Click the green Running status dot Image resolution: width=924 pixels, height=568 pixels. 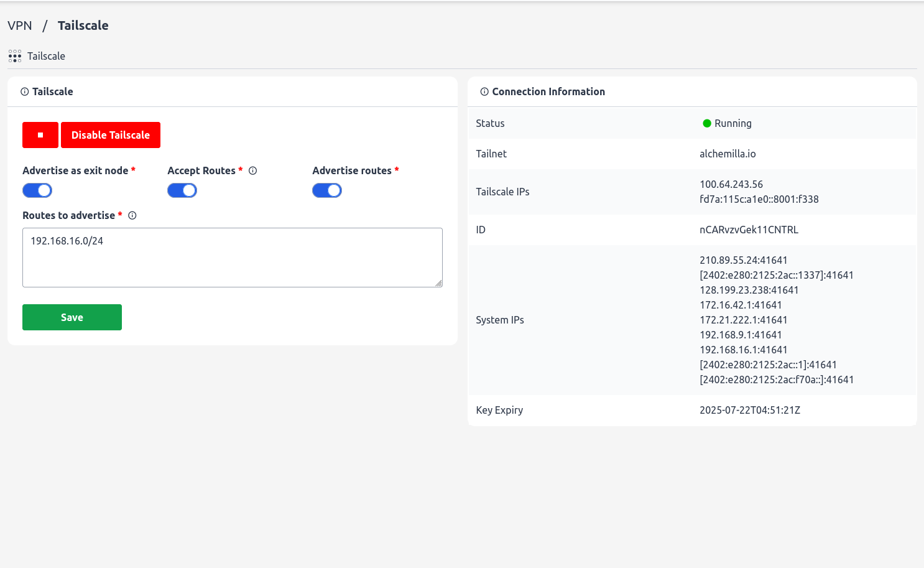pos(707,123)
